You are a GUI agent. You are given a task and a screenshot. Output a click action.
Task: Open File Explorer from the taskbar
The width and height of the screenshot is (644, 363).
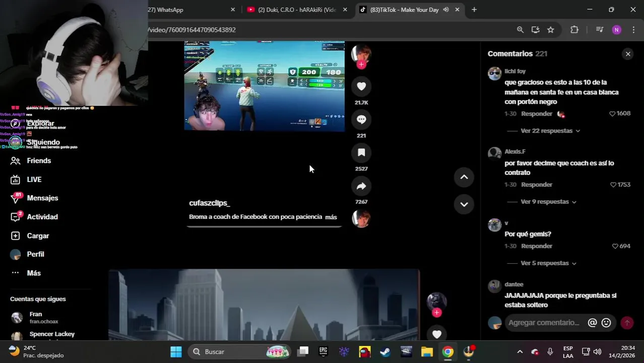pos(427,351)
